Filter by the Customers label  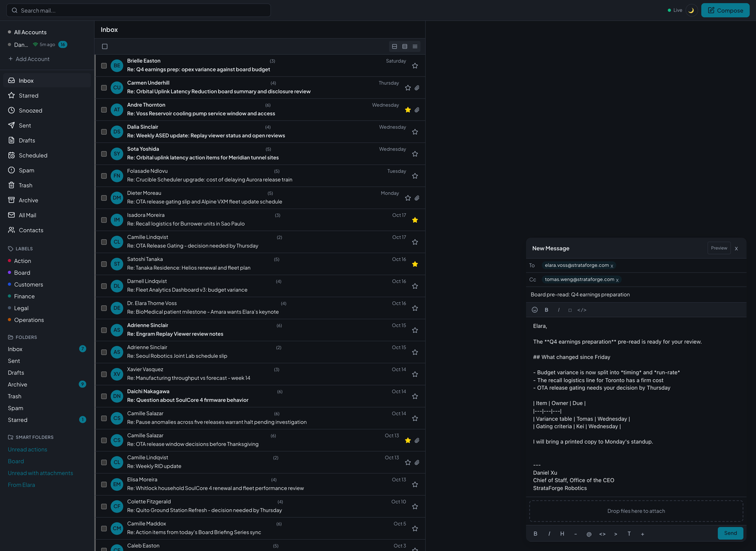tap(28, 285)
